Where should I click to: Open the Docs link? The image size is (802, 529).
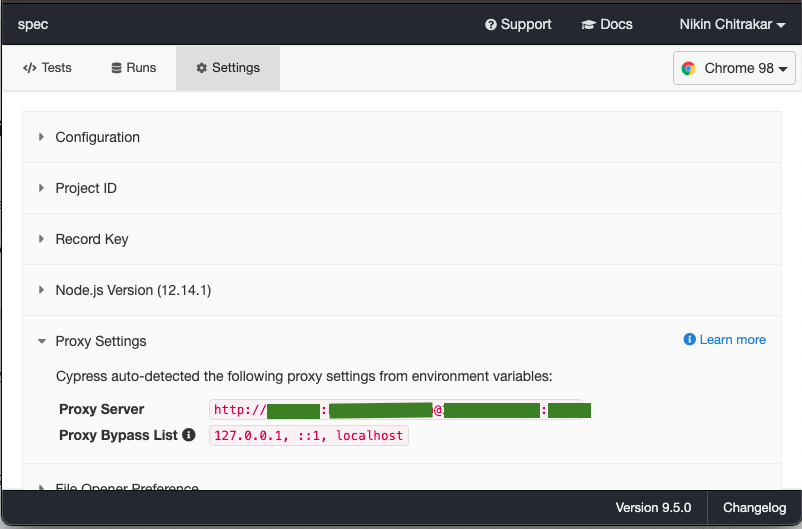click(x=607, y=25)
